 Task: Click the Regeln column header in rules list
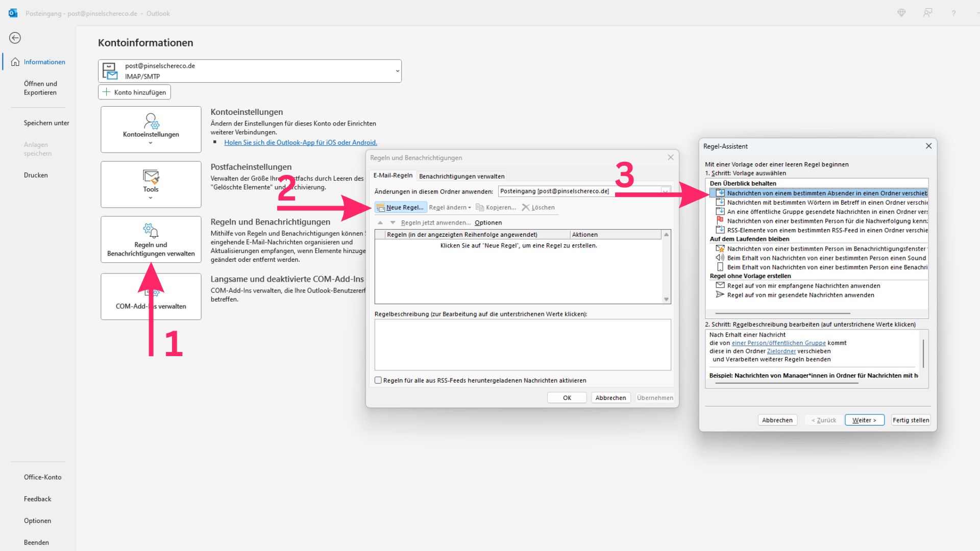click(477, 235)
